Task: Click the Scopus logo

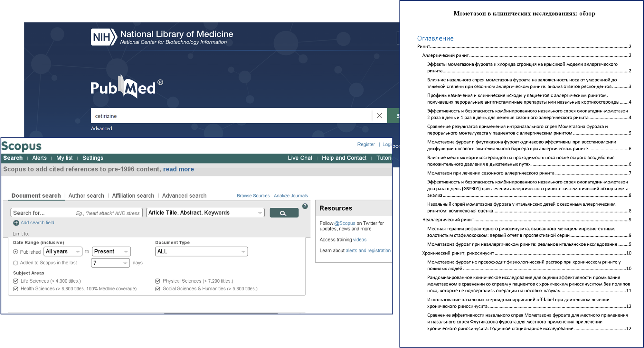Action: click(22, 146)
